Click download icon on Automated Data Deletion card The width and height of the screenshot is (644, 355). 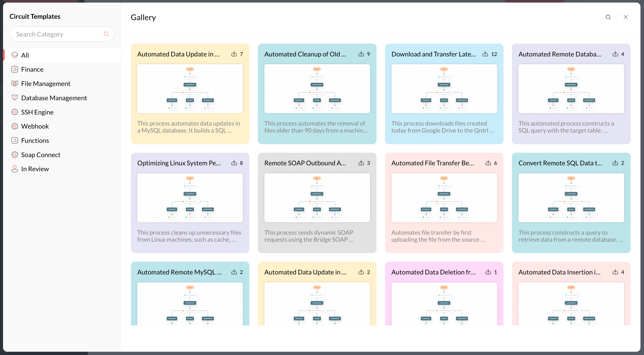pos(488,272)
